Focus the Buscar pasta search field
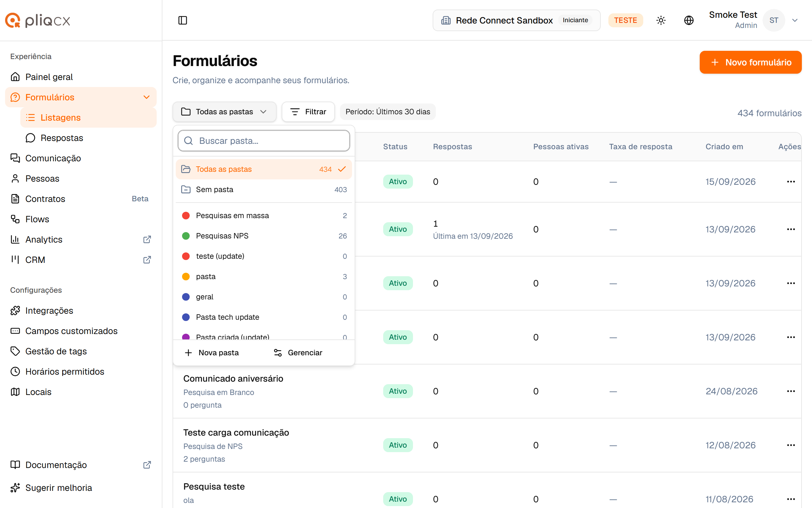The width and height of the screenshot is (812, 508). tap(264, 141)
